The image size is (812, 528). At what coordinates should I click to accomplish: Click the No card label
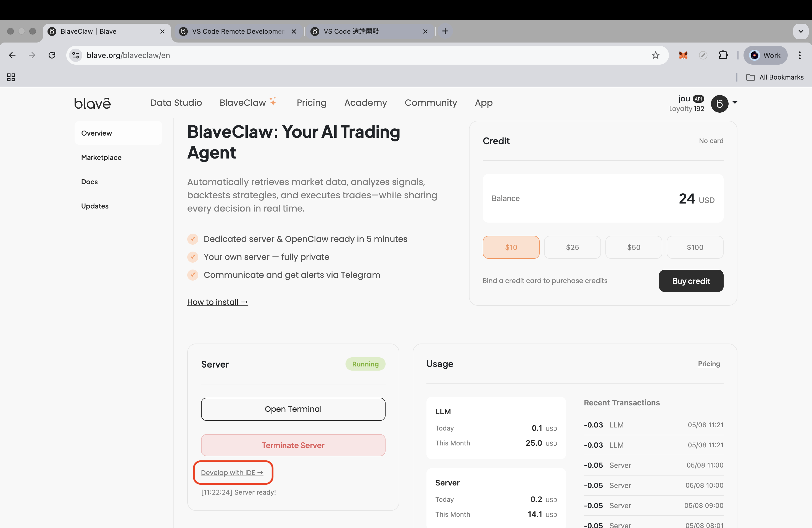pyautogui.click(x=711, y=141)
